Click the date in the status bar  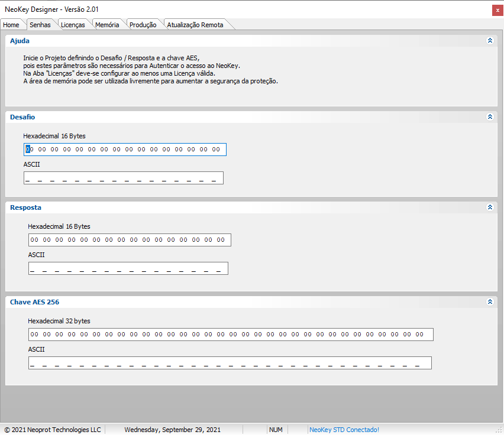(x=172, y=430)
